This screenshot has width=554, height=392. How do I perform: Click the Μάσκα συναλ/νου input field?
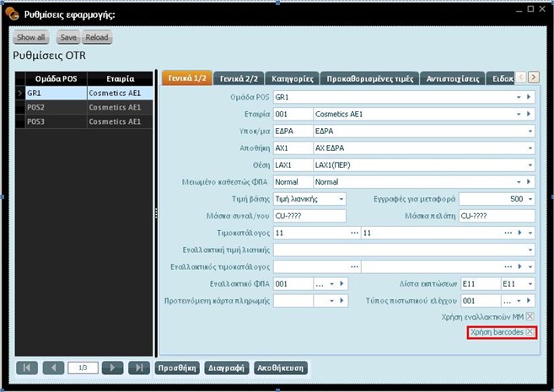[309, 216]
